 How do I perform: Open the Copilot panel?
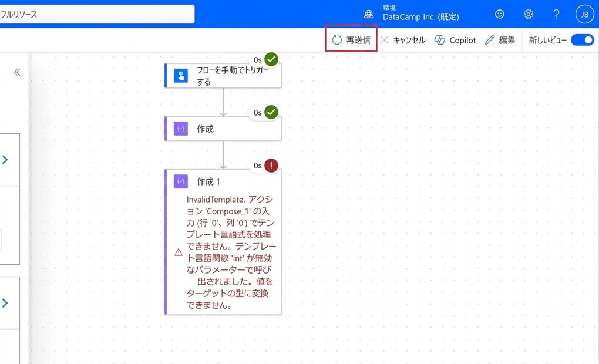(455, 40)
